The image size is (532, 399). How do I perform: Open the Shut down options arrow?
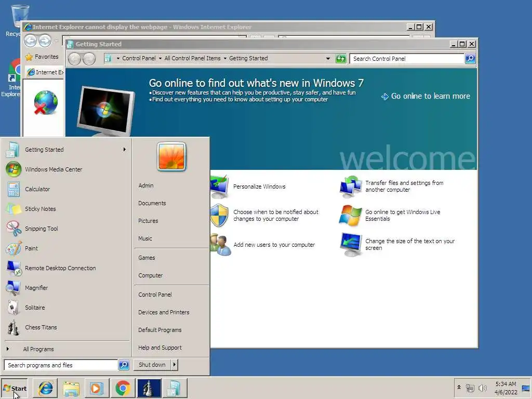tap(175, 365)
